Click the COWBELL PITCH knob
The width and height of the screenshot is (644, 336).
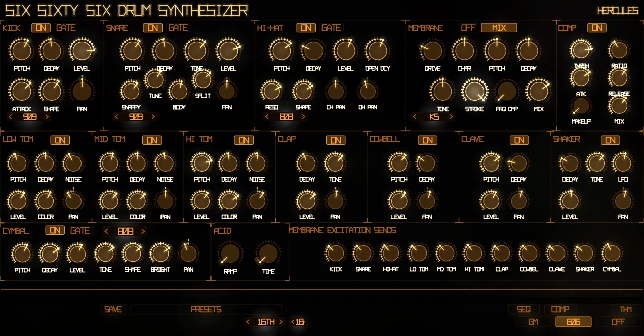399,163
